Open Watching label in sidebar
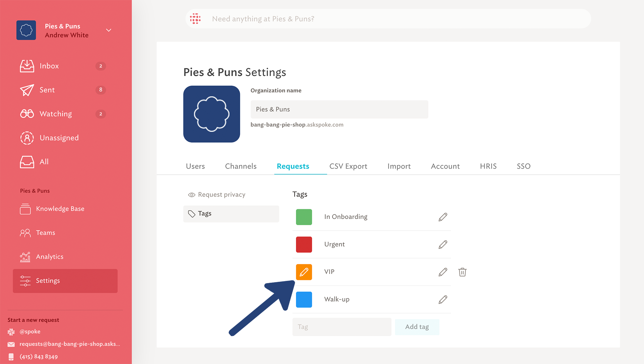The image size is (644, 364). coord(56,114)
